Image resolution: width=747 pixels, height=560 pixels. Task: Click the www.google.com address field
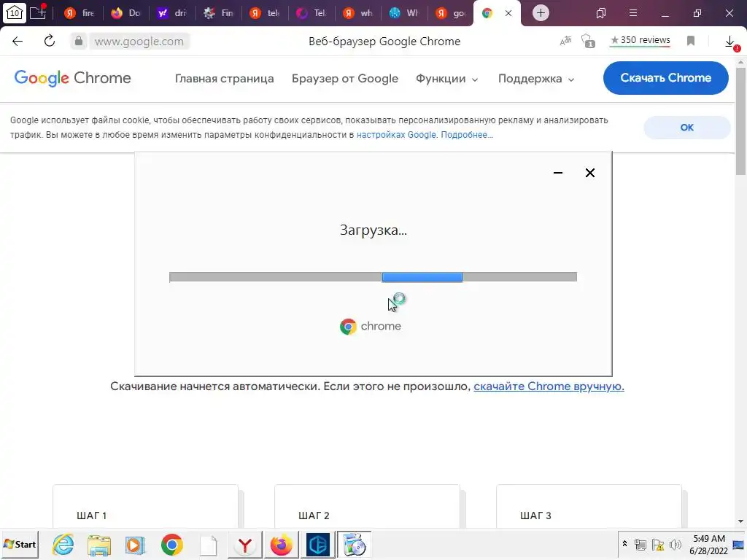point(139,42)
